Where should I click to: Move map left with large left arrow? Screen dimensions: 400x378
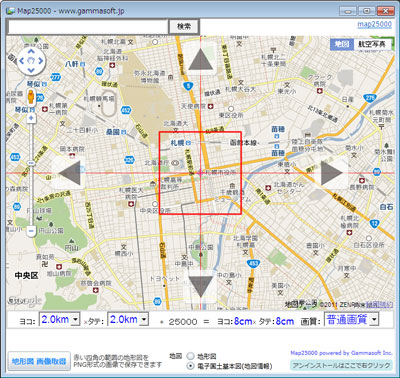coord(69,173)
